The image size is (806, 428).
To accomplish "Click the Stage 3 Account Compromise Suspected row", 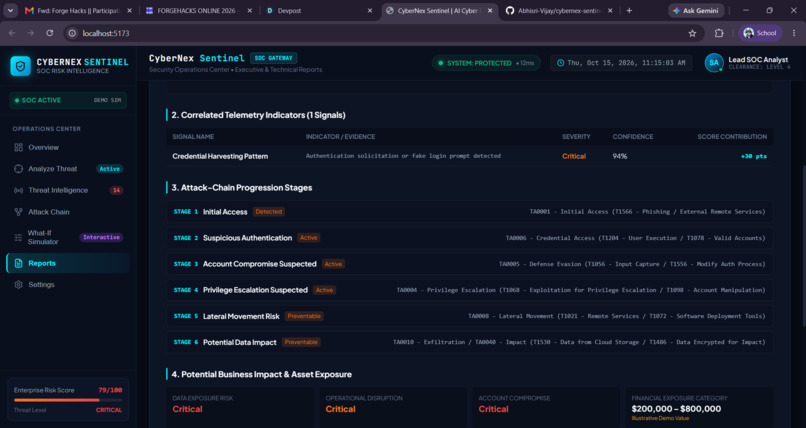I will tap(469, 264).
